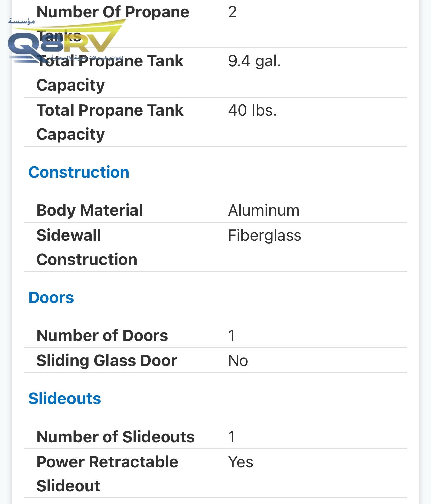Select the Power Retractable Slideout label
431x504 pixels.
point(107,474)
